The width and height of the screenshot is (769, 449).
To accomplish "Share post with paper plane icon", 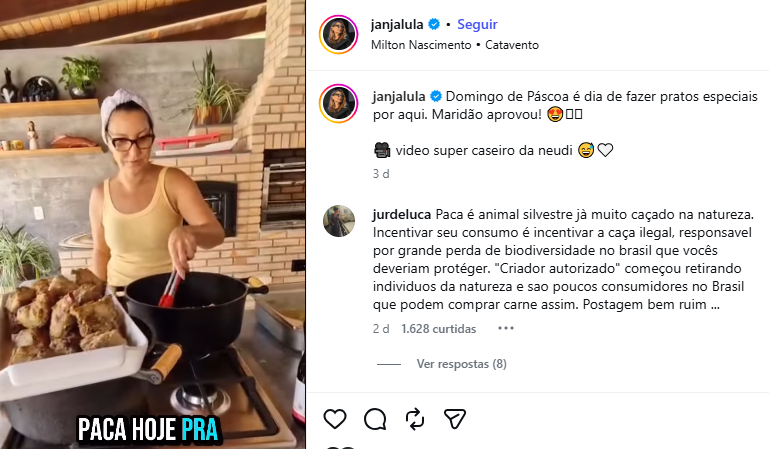I will click(455, 419).
